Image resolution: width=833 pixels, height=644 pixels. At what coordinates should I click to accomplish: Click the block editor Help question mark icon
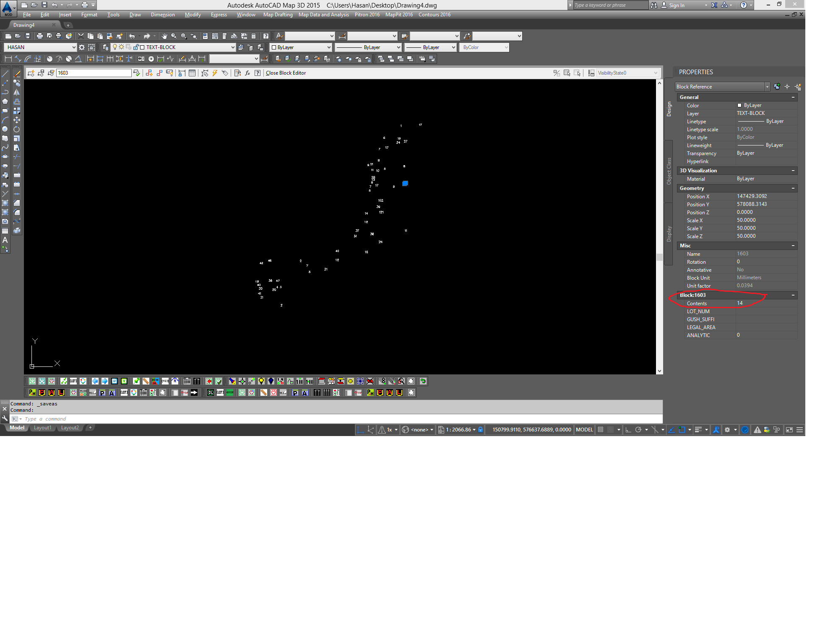(x=257, y=73)
